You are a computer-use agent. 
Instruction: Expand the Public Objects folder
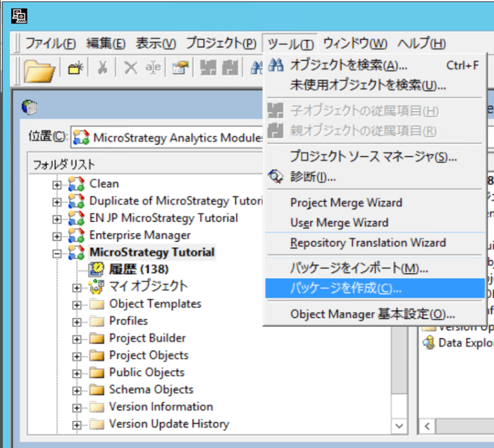pyautogui.click(x=77, y=373)
